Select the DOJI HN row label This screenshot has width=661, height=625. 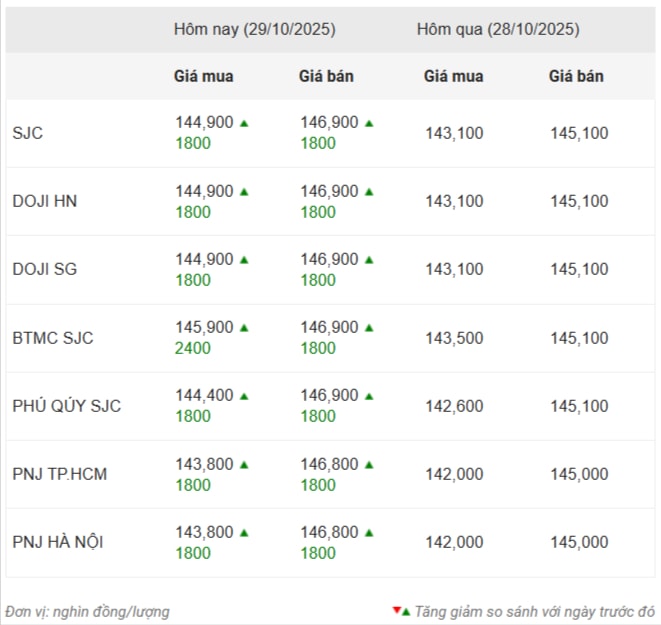(x=45, y=201)
